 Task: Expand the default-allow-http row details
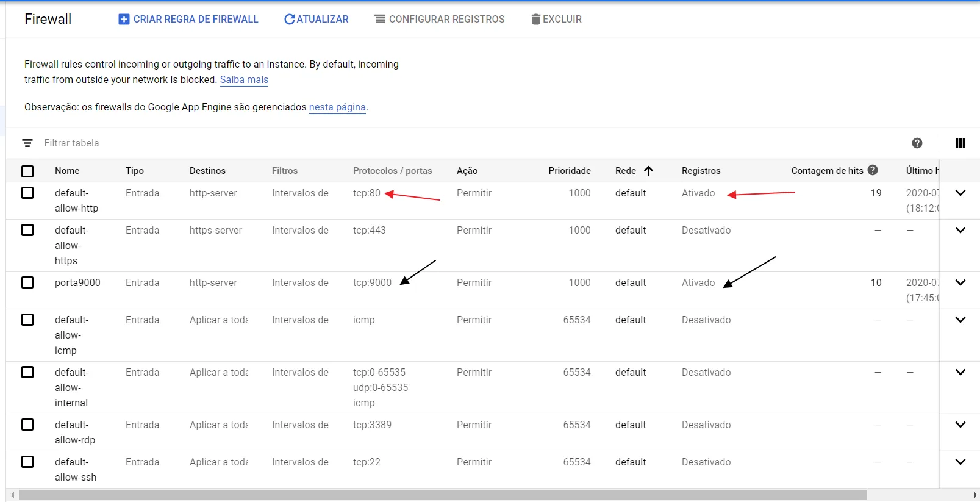coord(960,193)
